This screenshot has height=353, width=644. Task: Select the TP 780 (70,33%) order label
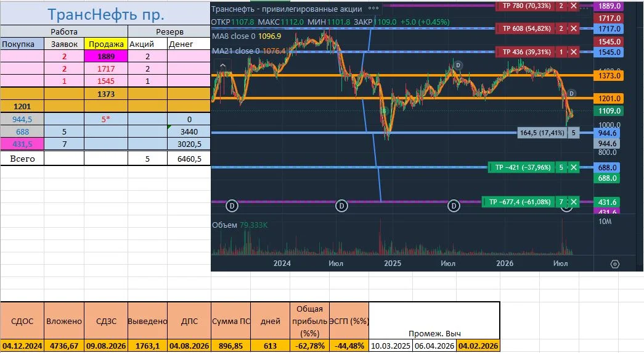pos(526,6)
